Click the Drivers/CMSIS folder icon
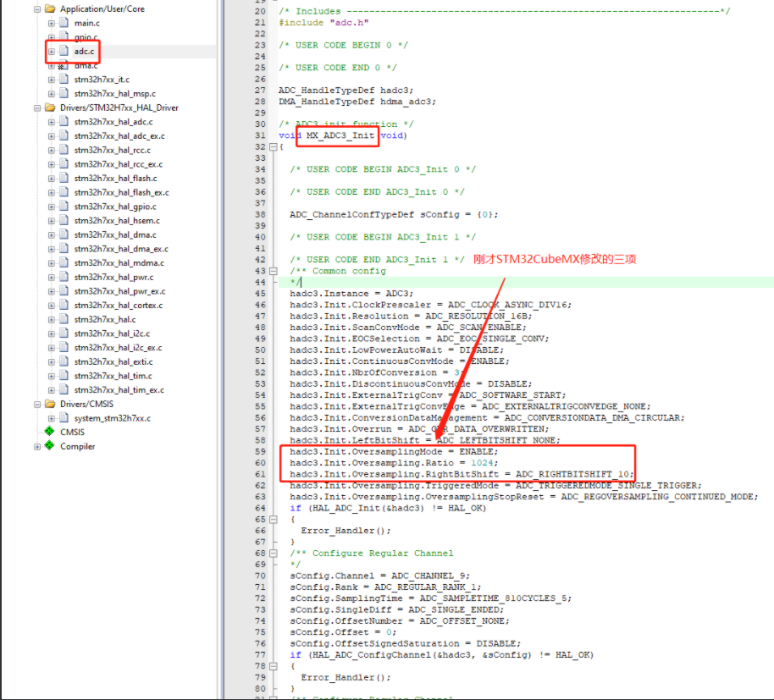Viewport: 774px width, 700px height. 51,404
